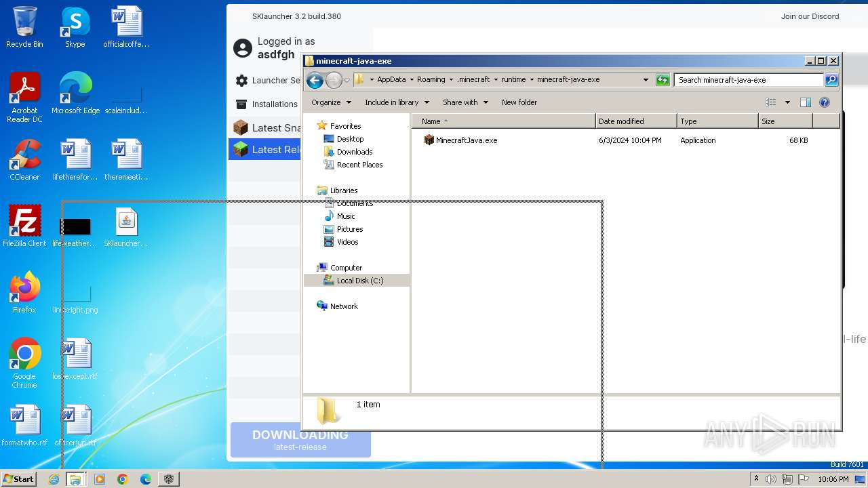Viewport: 868px width, 488px height.
Task: Open Google Chrome desktop shortcut
Action: click(x=24, y=363)
